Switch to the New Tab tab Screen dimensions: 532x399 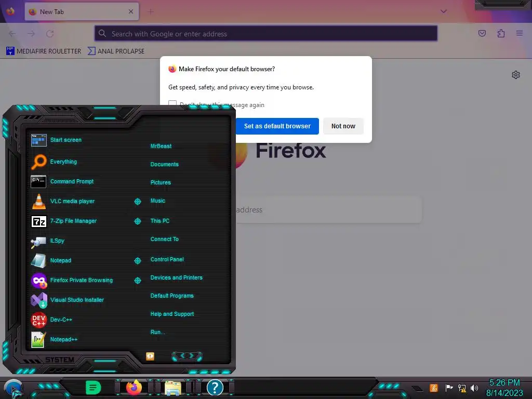(x=82, y=11)
